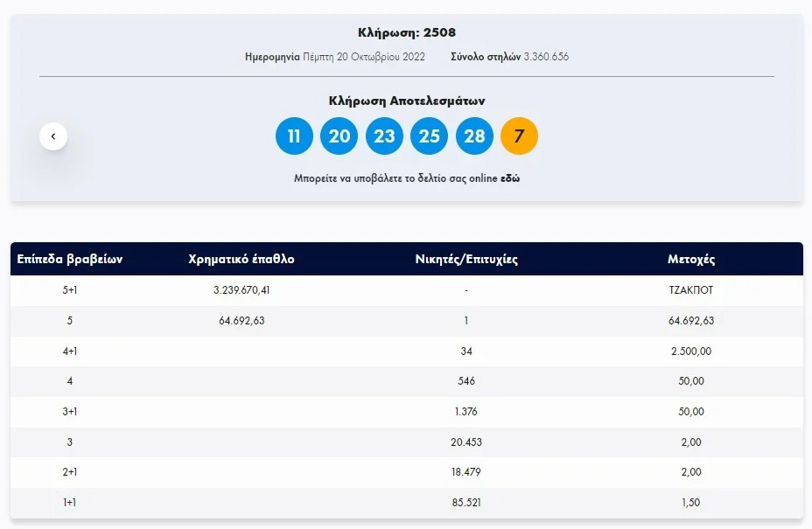Select the 5+1 jackpot prize row
Screen dimensions: 812x529
tap(405, 290)
